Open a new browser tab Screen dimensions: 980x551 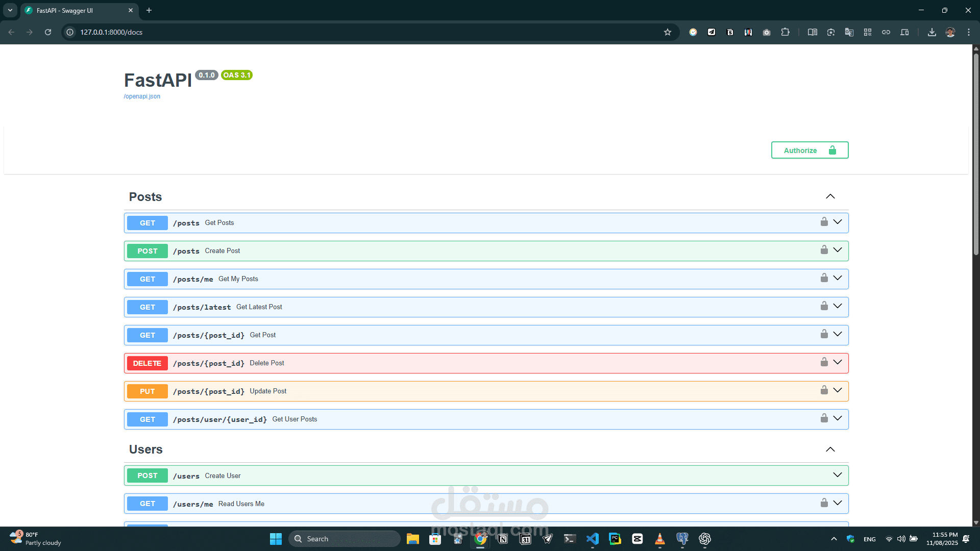coord(149,10)
